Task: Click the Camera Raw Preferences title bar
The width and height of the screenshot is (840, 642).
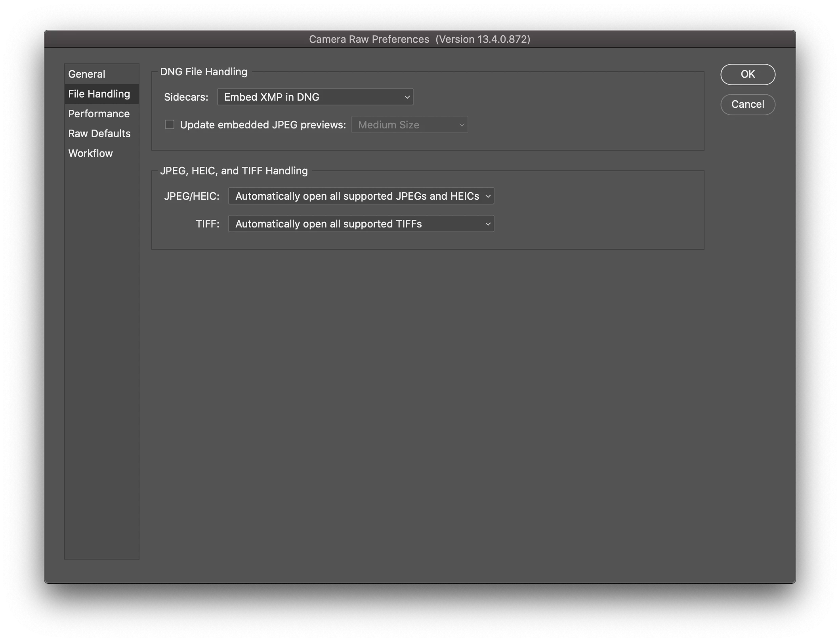Action: (x=419, y=39)
